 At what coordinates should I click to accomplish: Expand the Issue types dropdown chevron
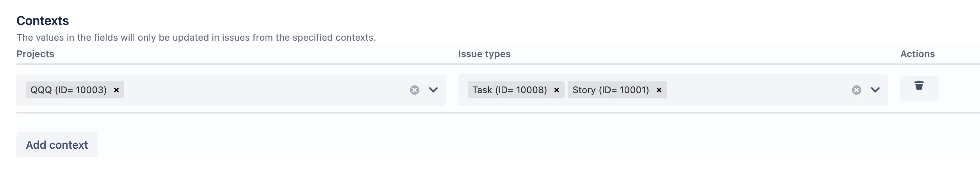pyautogui.click(x=875, y=90)
